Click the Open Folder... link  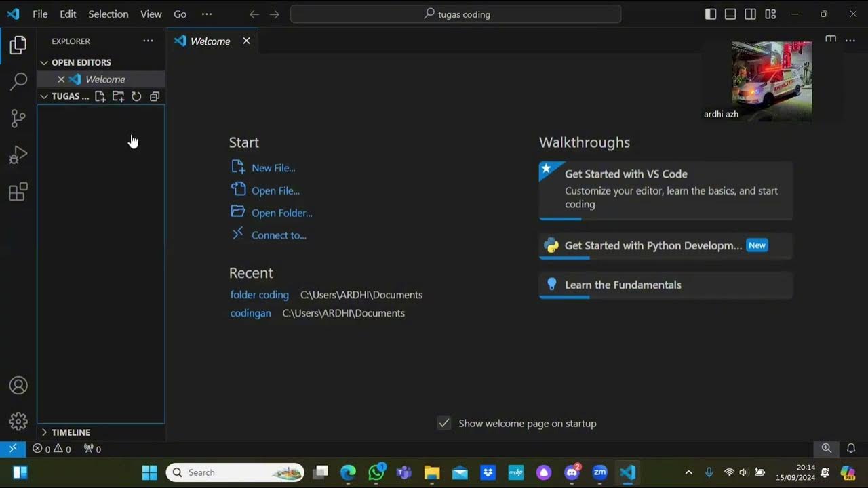tap(282, 213)
